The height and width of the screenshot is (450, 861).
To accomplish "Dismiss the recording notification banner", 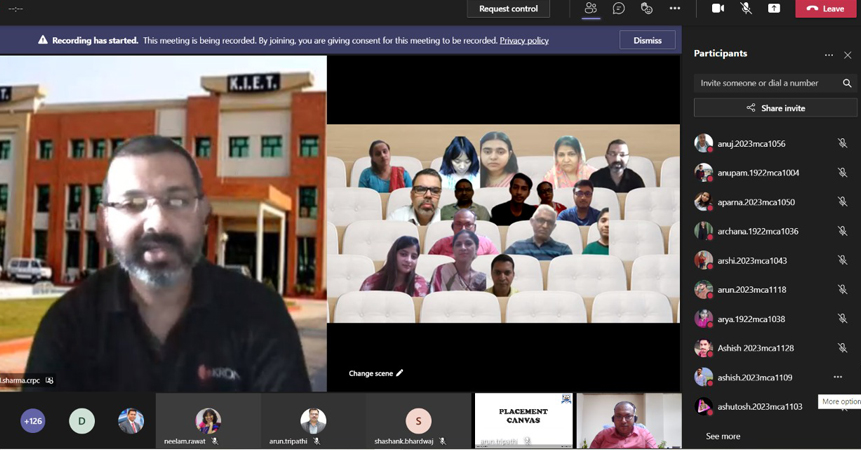I will coord(647,40).
